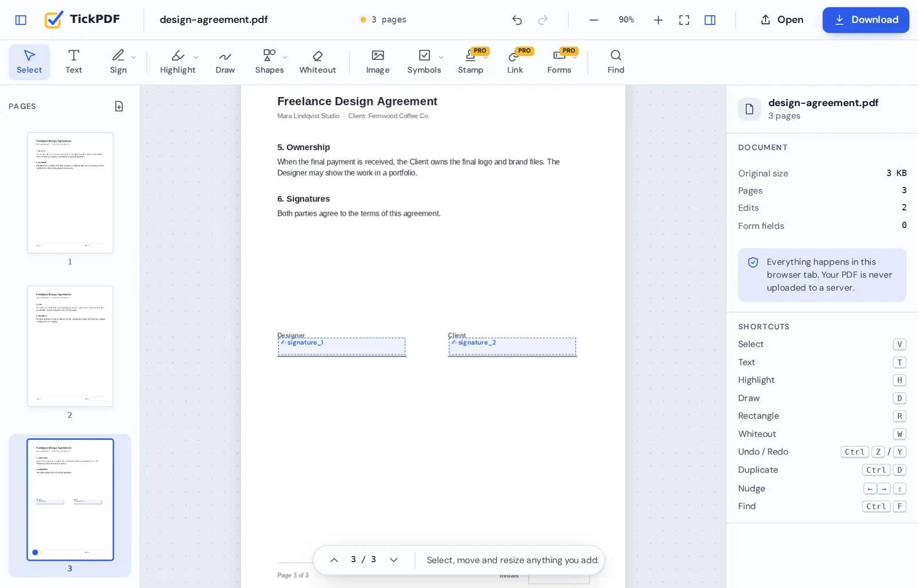The image size is (918, 588).
Task: Click the 90% zoom level
Action: click(626, 20)
